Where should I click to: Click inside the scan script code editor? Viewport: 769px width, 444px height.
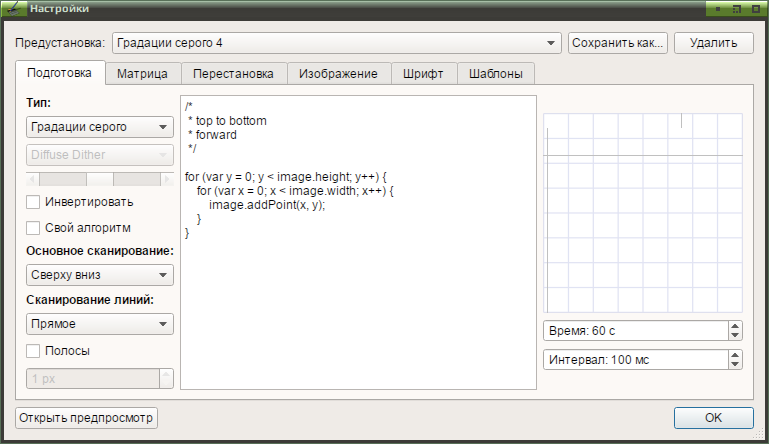[x=359, y=243]
